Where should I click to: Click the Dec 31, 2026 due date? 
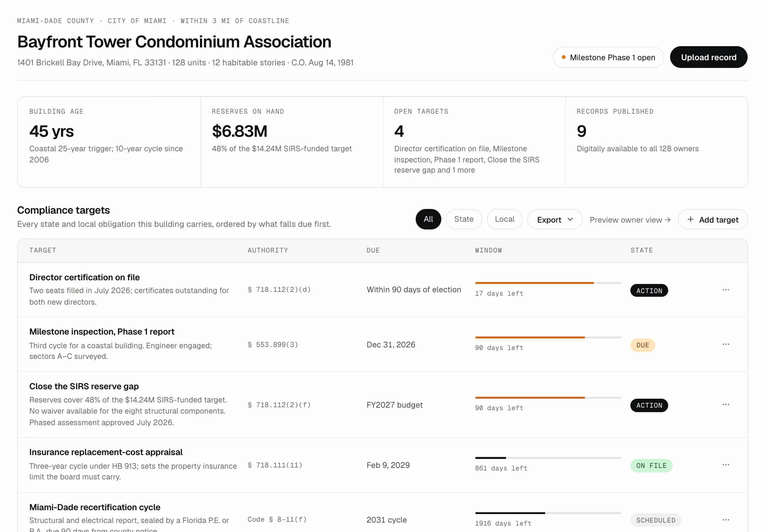tap(390, 345)
